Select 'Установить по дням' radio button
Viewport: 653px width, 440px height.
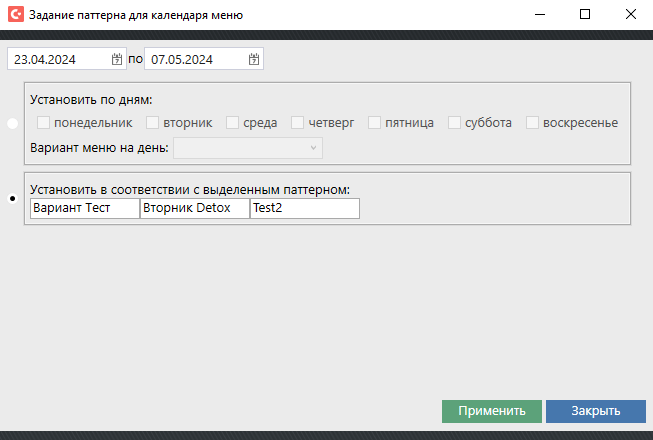point(12,124)
